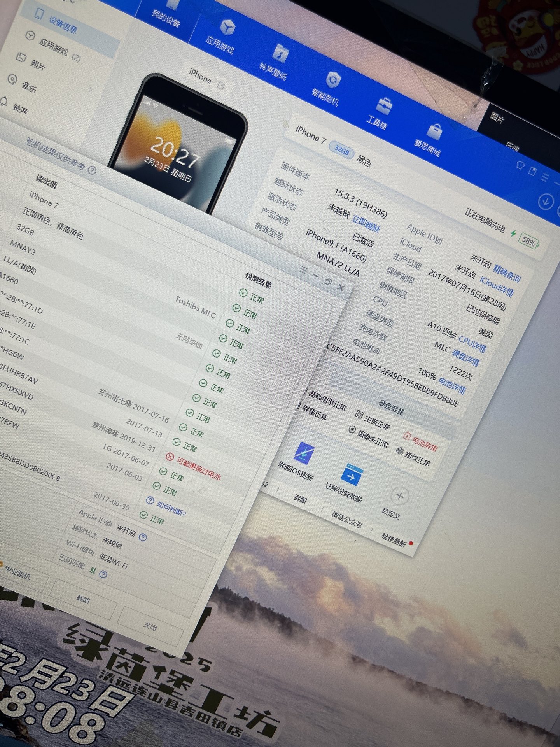
Task: Click the 32GB capacity badge
Action: click(341, 151)
